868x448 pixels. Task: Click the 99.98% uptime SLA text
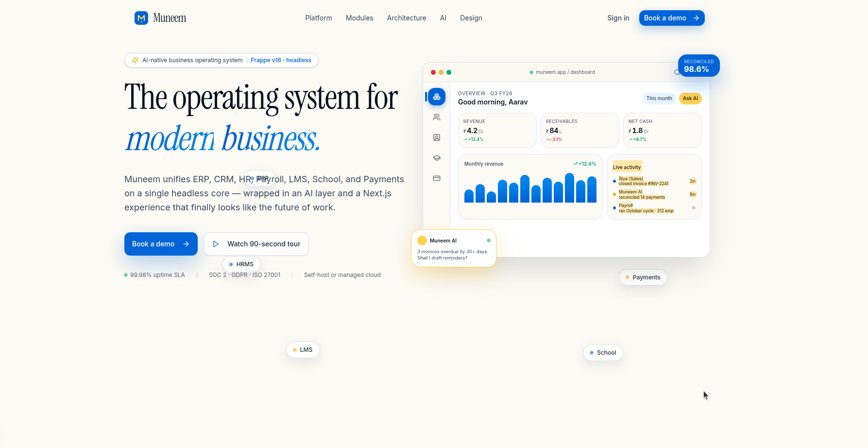tap(157, 275)
